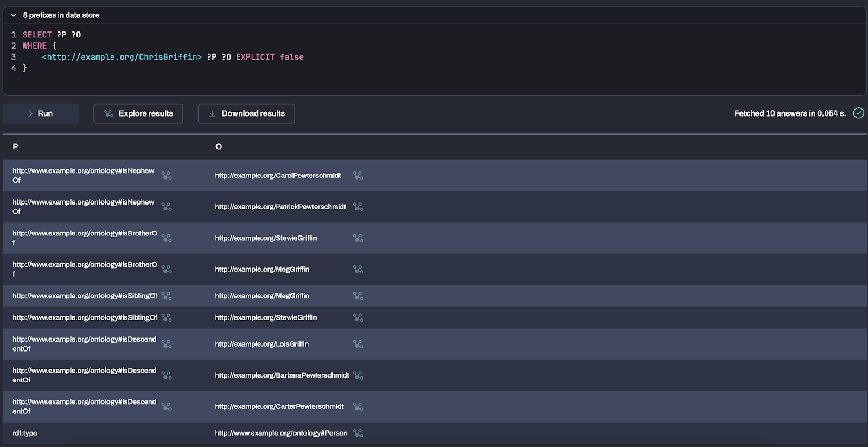Click the O column header
The width and height of the screenshot is (868, 447).
219,146
